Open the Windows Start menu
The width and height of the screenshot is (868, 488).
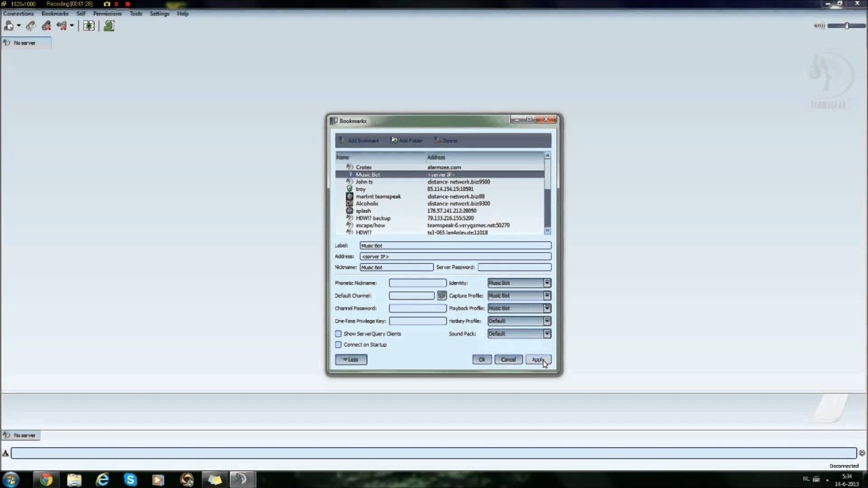pyautogui.click(x=10, y=480)
